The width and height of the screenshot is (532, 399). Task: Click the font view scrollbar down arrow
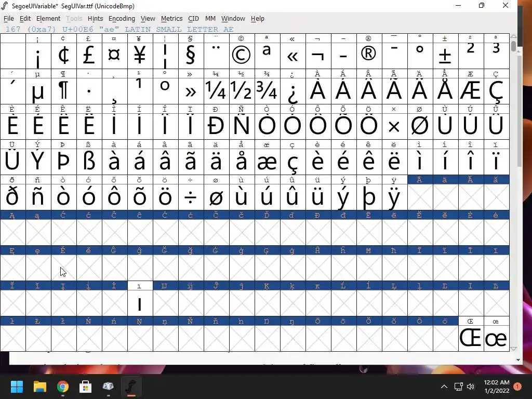point(513,349)
